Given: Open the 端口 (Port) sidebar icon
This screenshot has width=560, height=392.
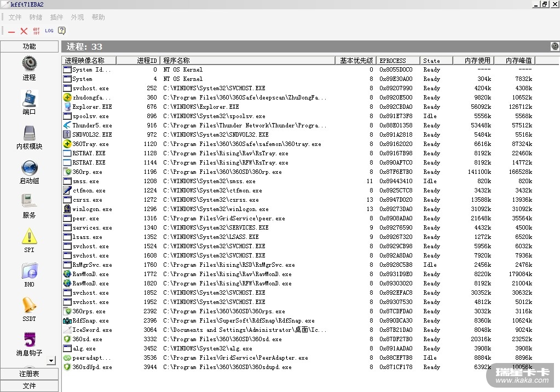Looking at the screenshot, I should tap(29, 98).
